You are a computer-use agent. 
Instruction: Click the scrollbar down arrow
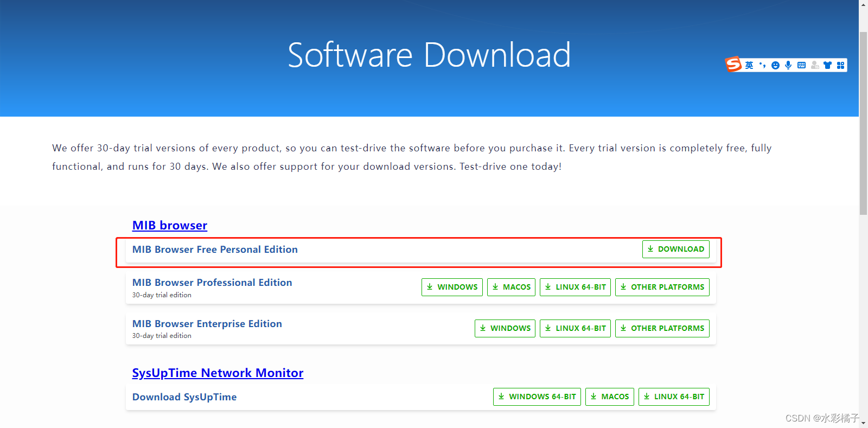pyautogui.click(x=863, y=423)
